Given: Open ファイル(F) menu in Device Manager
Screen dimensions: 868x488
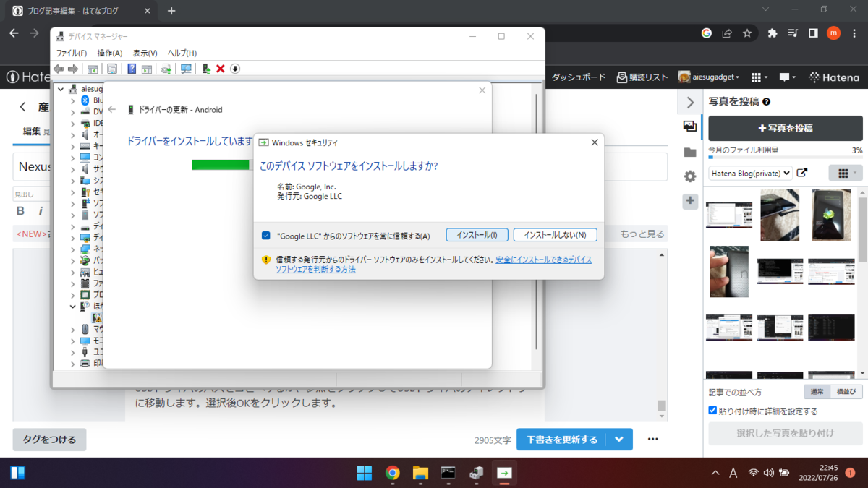Looking at the screenshot, I should (72, 53).
